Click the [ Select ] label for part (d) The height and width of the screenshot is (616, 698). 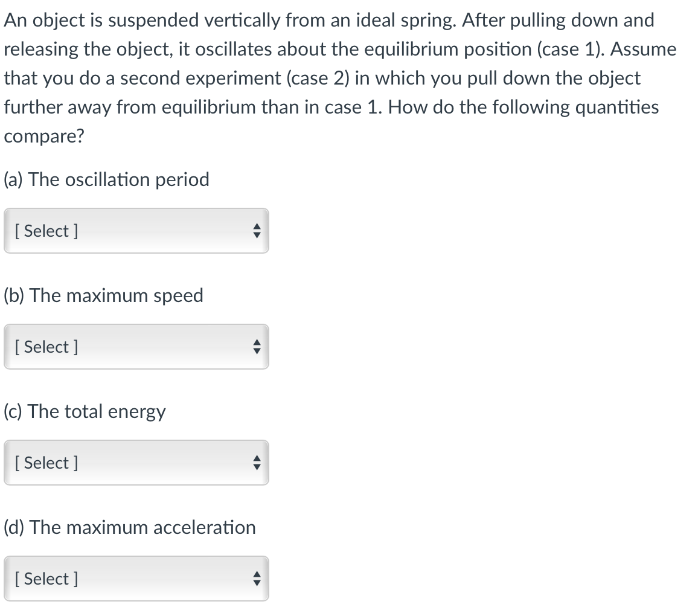(x=46, y=579)
